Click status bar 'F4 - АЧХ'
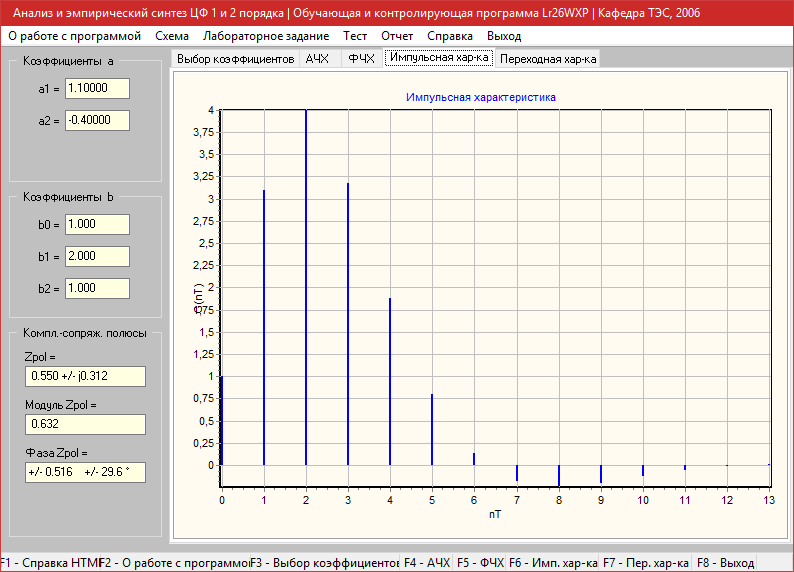The width and height of the screenshot is (794, 572). [427, 563]
